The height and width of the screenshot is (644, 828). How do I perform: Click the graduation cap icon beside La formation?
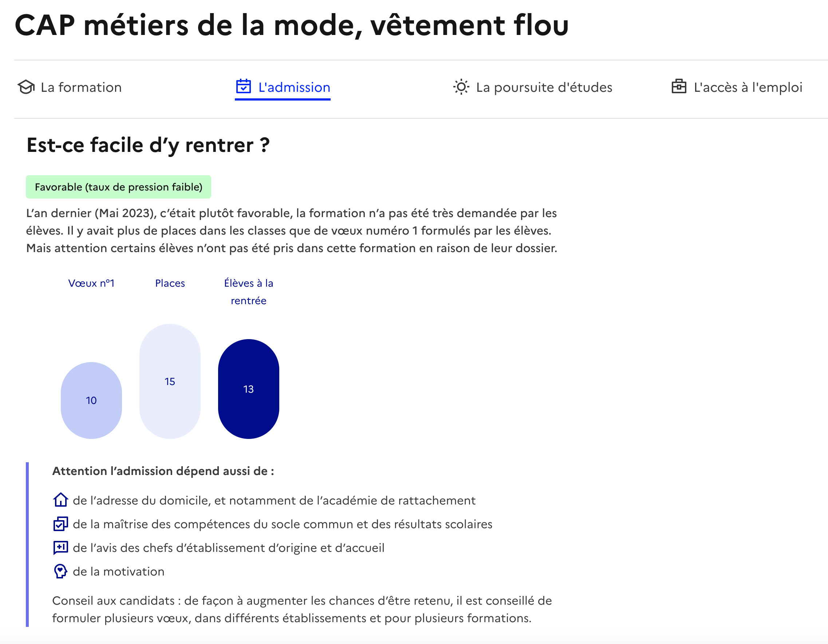[26, 87]
